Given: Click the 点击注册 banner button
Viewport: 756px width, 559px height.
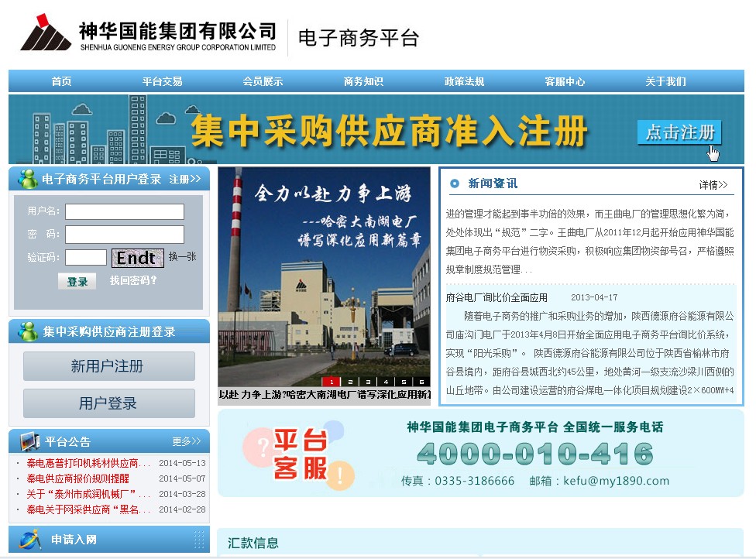Looking at the screenshot, I should tap(679, 132).
